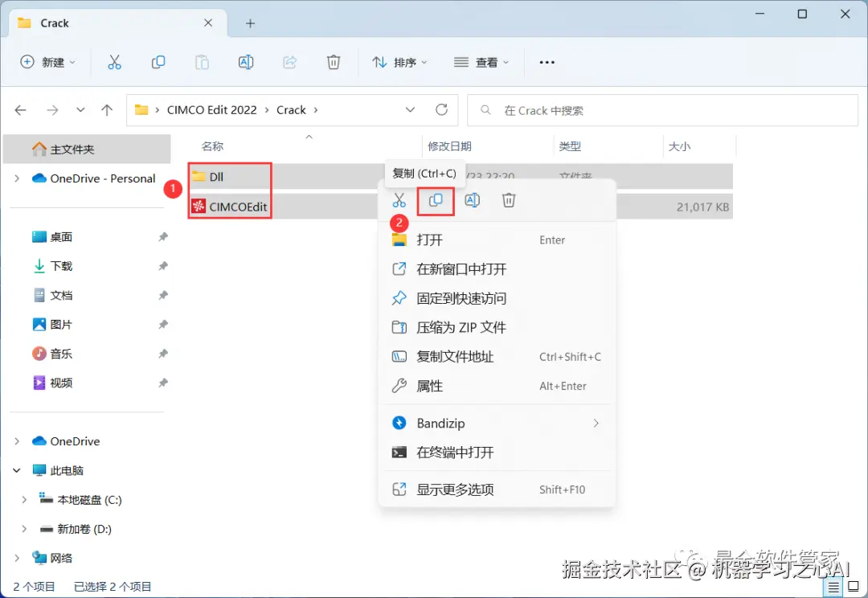Sort by 类型 column header
The height and width of the screenshot is (598, 868).
(570, 146)
